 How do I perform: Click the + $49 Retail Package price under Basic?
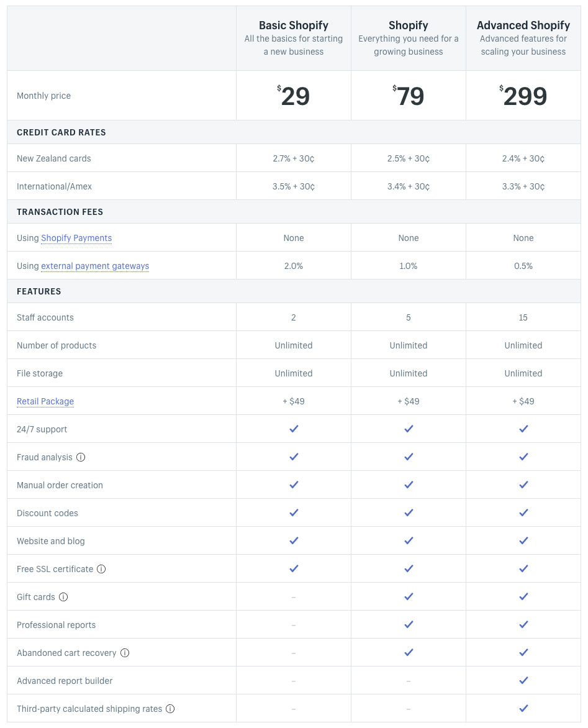click(x=294, y=401)
